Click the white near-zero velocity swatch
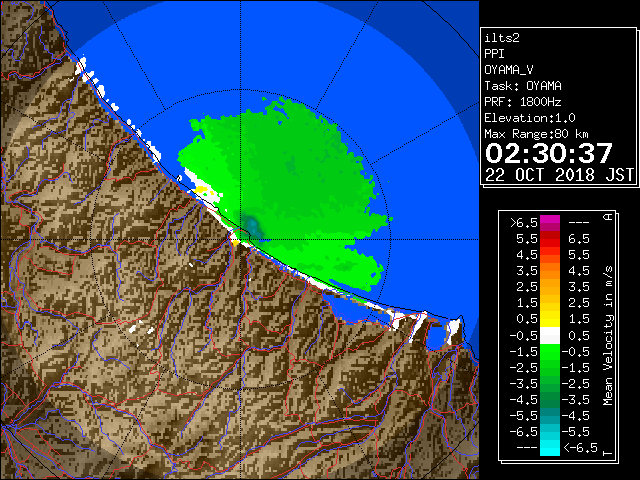Viewport: 640px width, 480px height. coord(550,336)
